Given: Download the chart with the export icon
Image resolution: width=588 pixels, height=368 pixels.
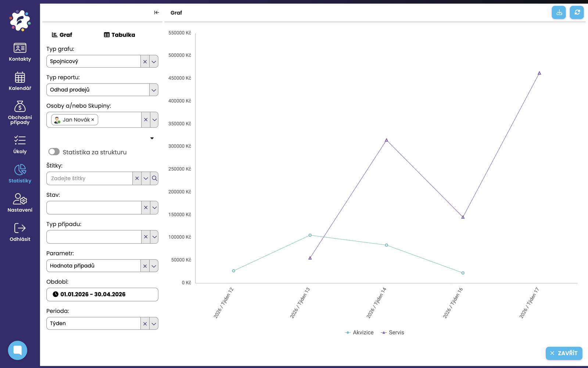Looking at the screenshot, I should [559, 13].
